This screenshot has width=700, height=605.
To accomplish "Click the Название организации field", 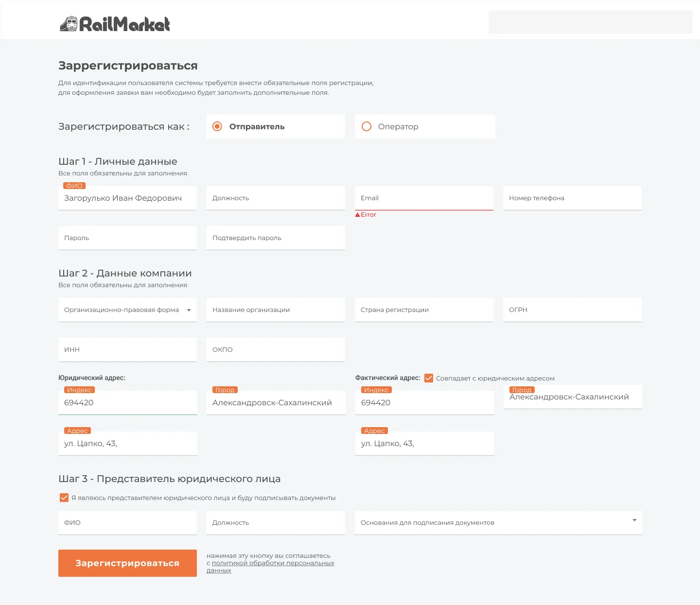I will click(276, 310).
